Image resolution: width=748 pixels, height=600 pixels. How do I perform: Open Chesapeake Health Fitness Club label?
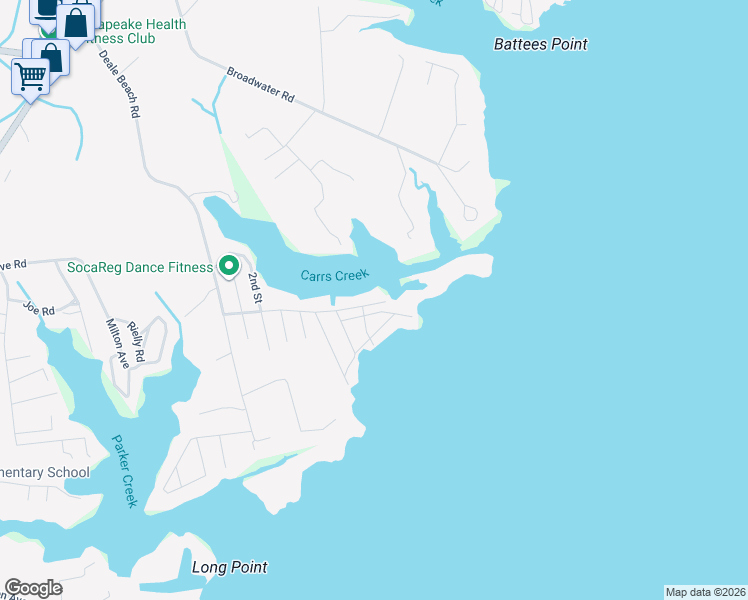click(x=136, y=31)
